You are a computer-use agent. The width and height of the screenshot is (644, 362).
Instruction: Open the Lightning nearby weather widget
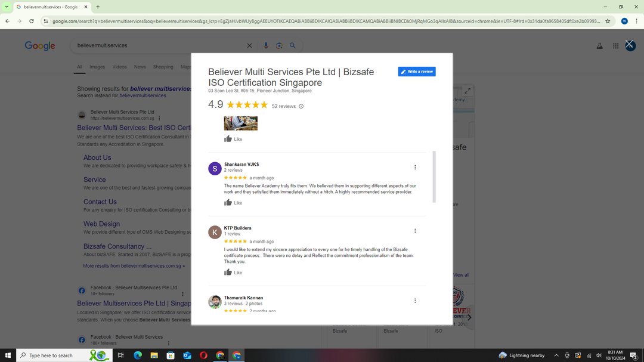[522, 355]
